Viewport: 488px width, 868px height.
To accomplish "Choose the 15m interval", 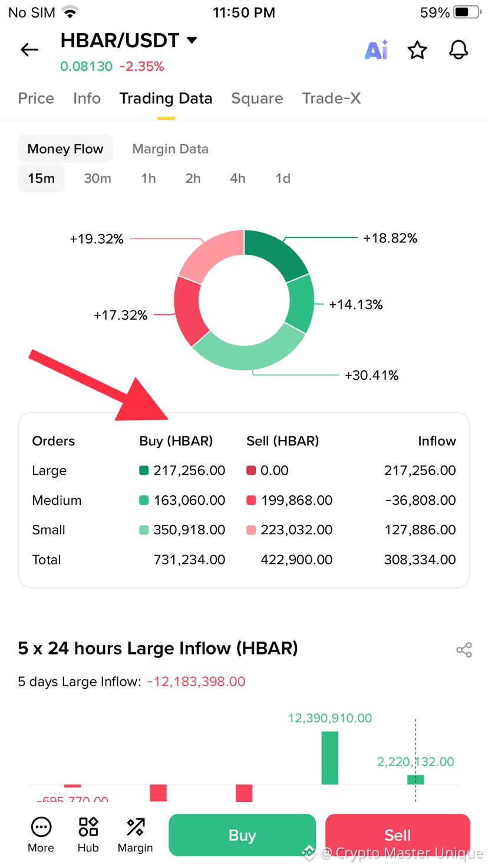I will pyautogui.click(x=41, y=178).
